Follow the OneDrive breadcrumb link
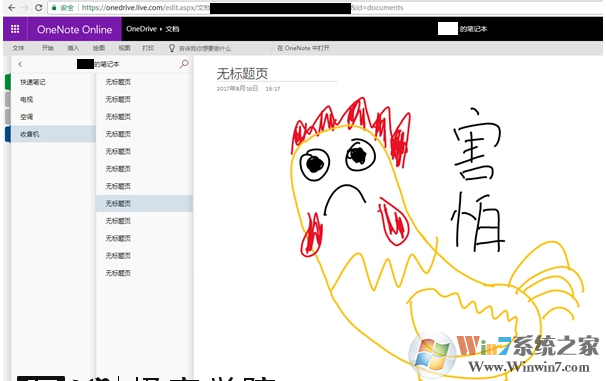Screen dimensions: 606x381 click(141, 29)
